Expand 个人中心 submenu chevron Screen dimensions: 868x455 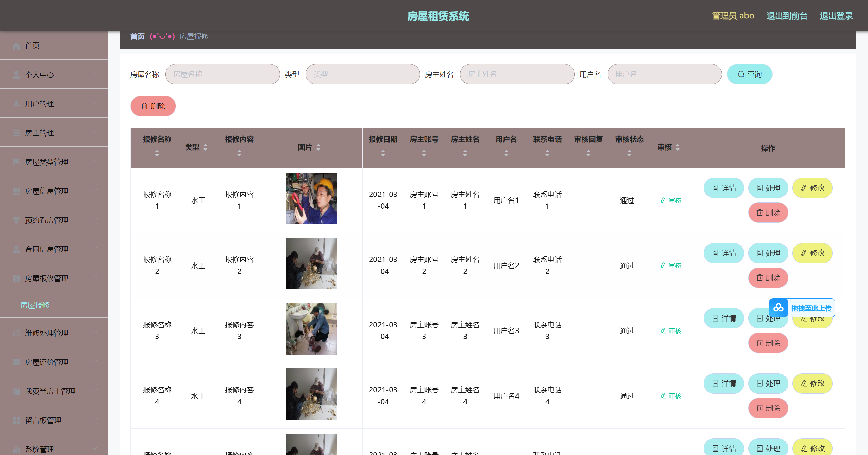(x=94, y=74)
